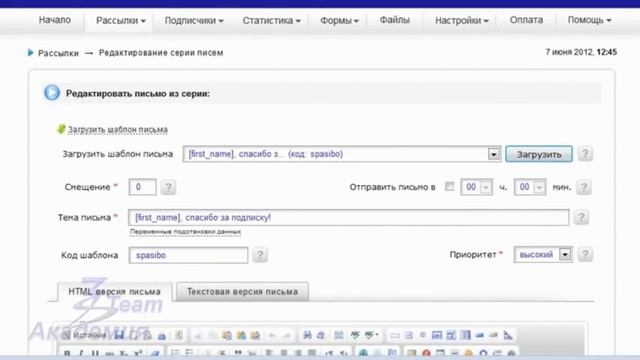This screenshot has width=640, height=360.
Task: Click into the Тема письма input field
Action: (x=349, y=218)
